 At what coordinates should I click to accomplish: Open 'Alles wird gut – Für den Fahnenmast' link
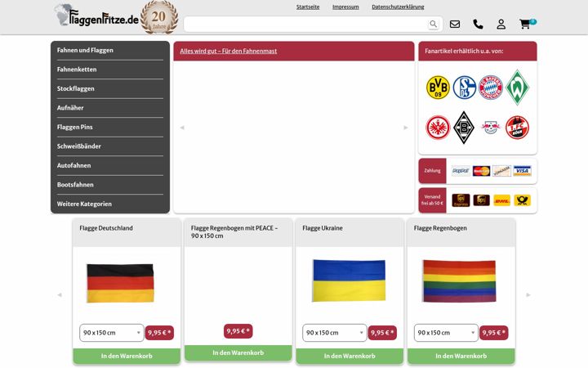229,51
